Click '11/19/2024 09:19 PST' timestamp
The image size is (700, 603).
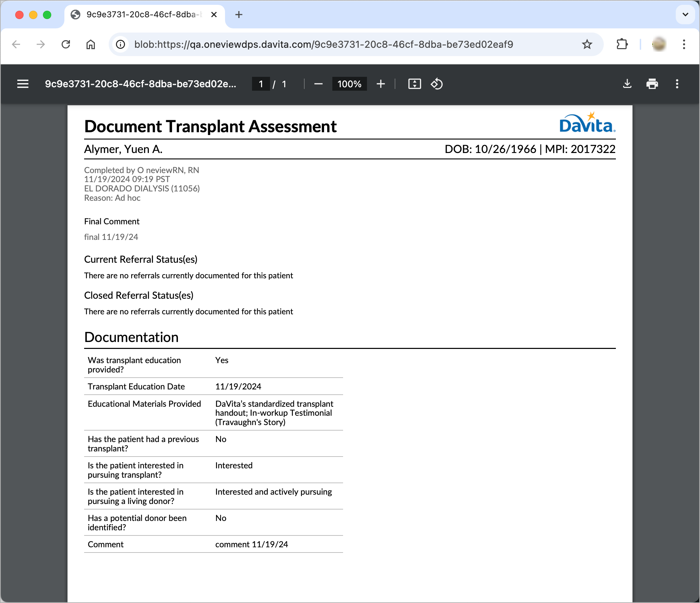127,179
